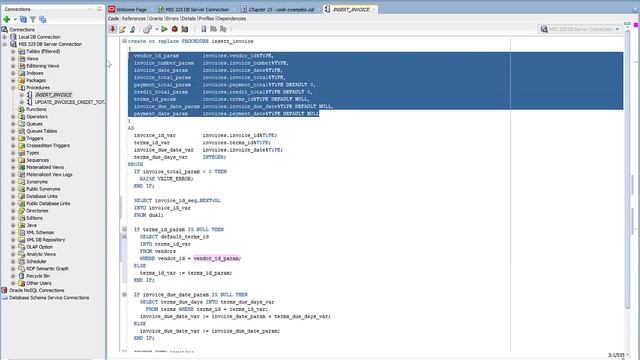This screenshot has width=640, height=360.
Task: Click the green New Connection plus icon
Action: coord(7,19)
